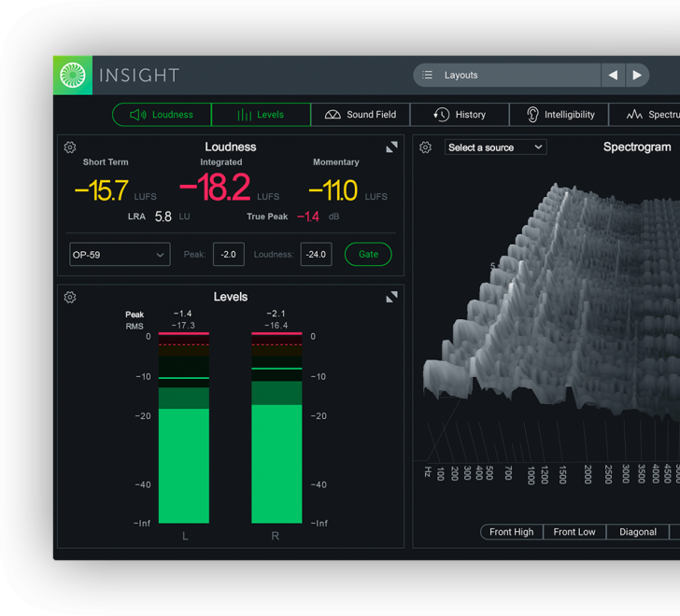Open Loudness panel settings gear

pos(70,147)
